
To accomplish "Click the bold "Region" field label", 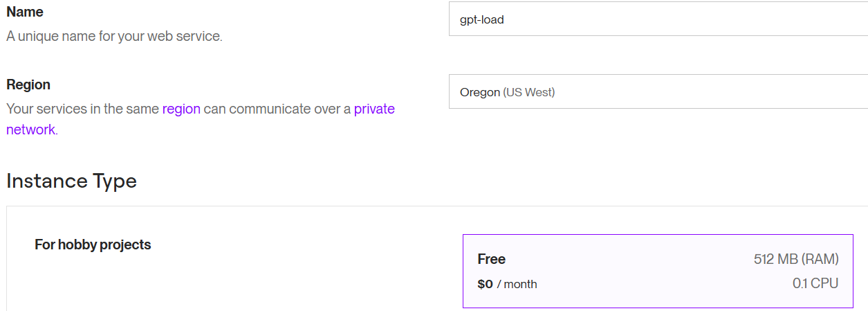I will (x=28, y=85).
